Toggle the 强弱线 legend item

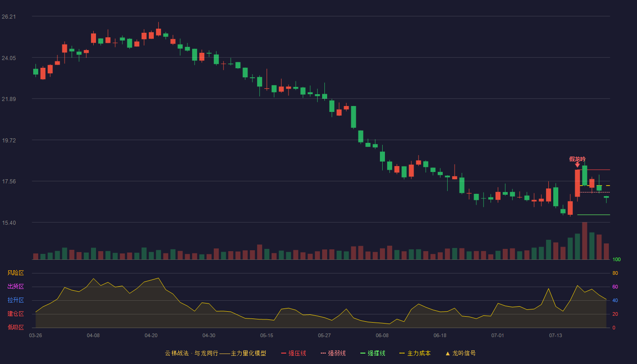point(333,353)
